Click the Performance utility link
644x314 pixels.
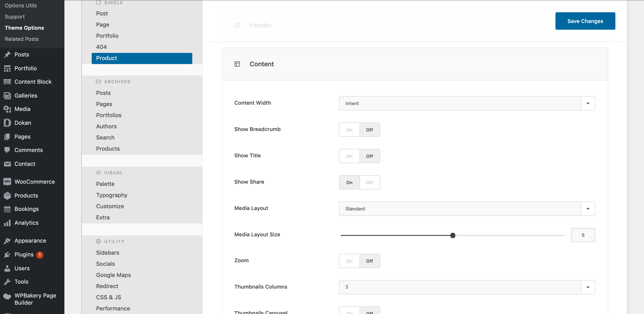tap(113, 309)
